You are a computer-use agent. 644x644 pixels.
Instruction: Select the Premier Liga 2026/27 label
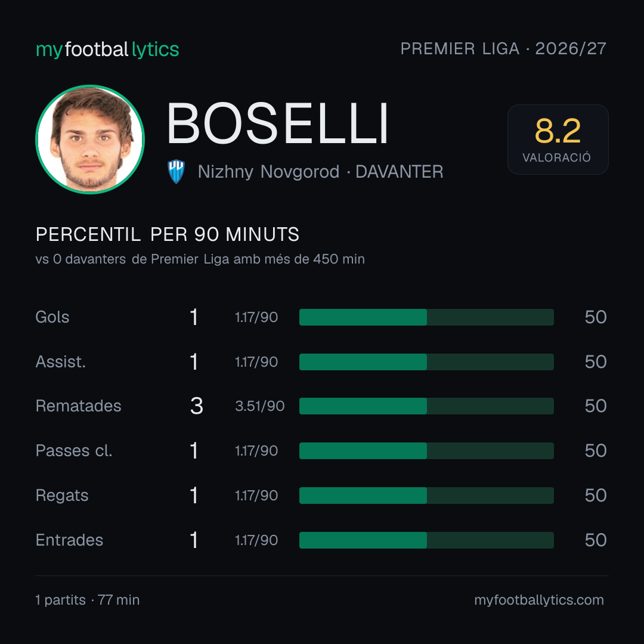(x=503, y=48)
